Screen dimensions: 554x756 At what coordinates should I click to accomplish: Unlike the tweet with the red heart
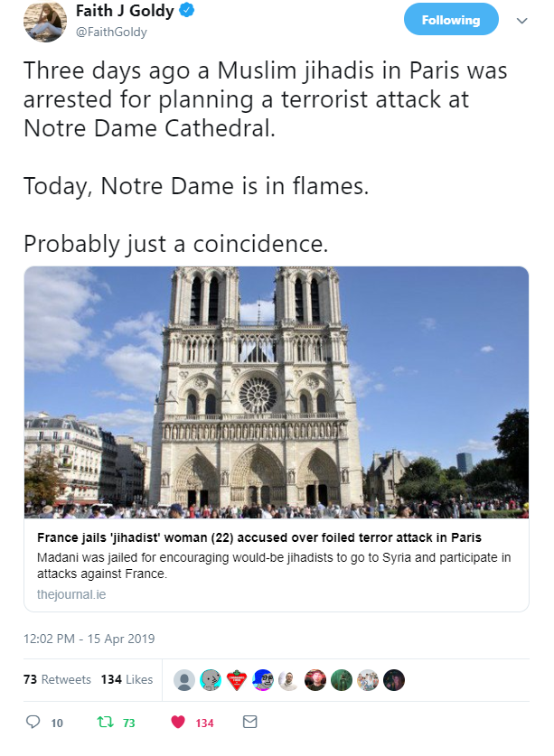pyautogui.click(x=178, y=723)
